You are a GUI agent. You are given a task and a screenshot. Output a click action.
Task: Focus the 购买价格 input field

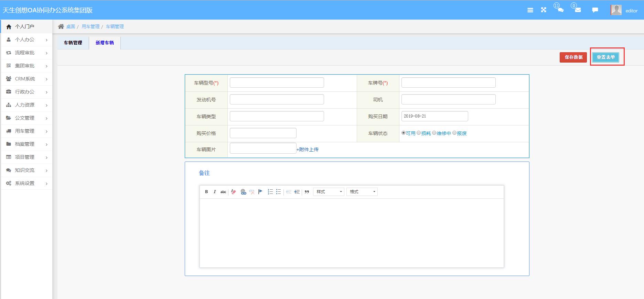tap(263, 133)
